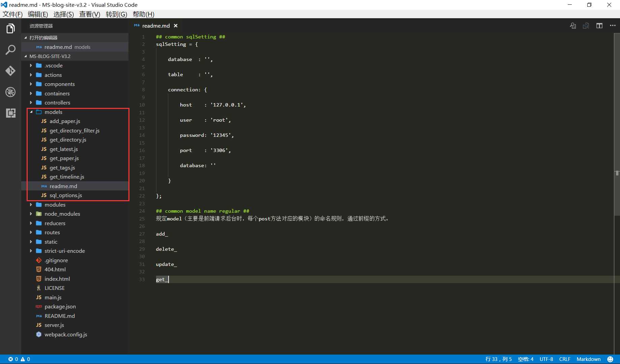Collapse the Open Editors section
Screen dimensions: 620x364
(26, 37)
